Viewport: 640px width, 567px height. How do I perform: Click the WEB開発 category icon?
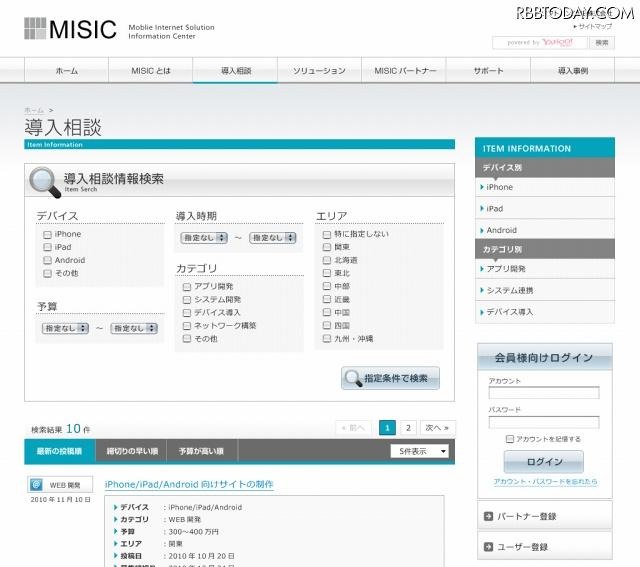pyautogui.click(x=36, y=485)
